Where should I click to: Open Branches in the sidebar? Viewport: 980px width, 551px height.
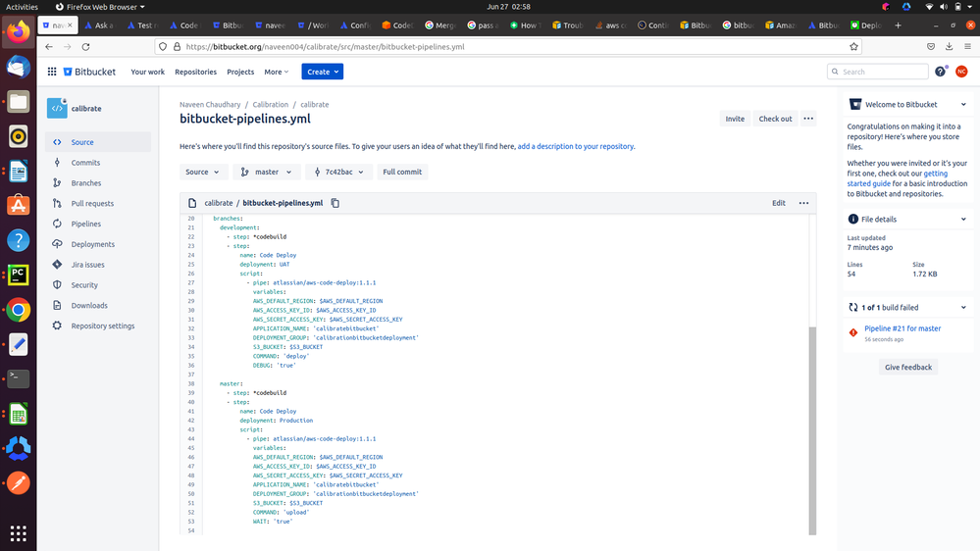98,183
